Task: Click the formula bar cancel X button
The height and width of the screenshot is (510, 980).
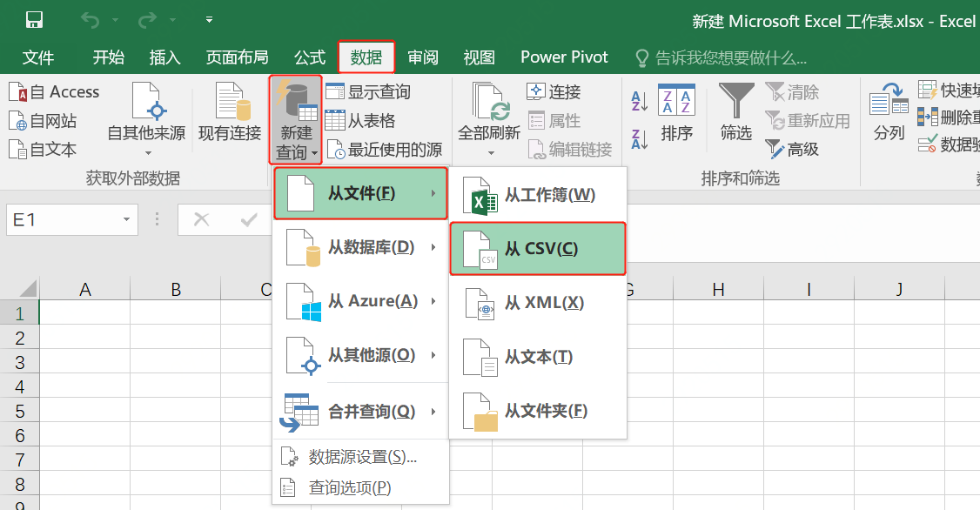Action: coord(201,219)
